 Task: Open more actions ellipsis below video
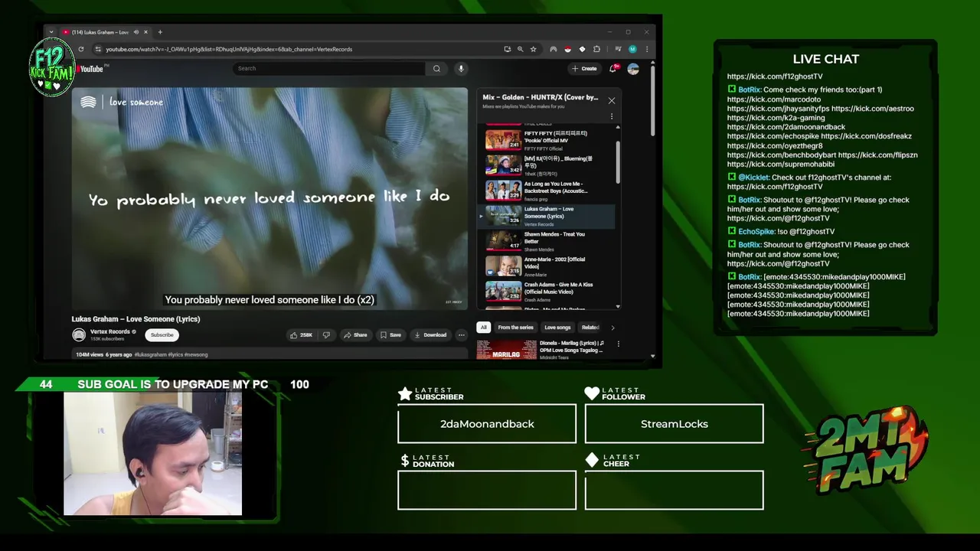click(461, 334)
